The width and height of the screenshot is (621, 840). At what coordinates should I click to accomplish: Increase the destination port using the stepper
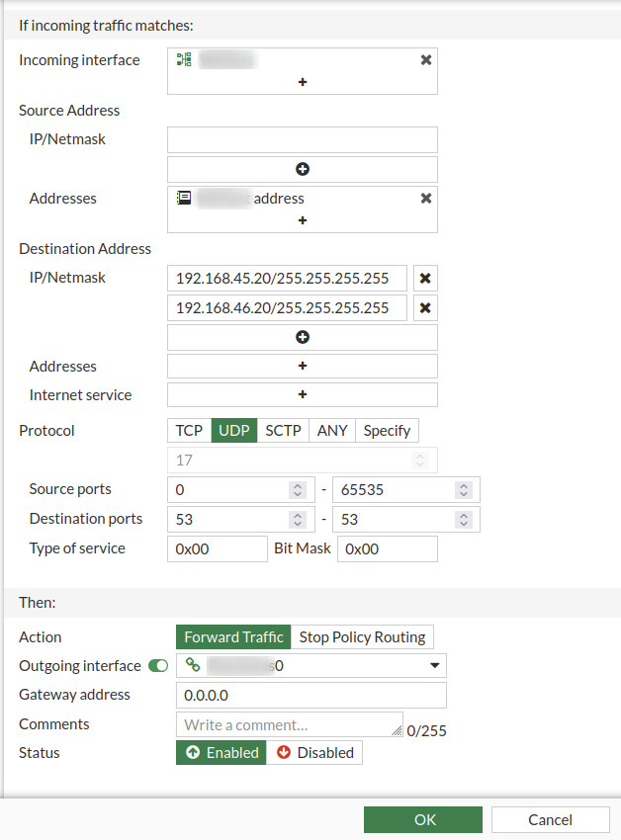pos(297,514)
